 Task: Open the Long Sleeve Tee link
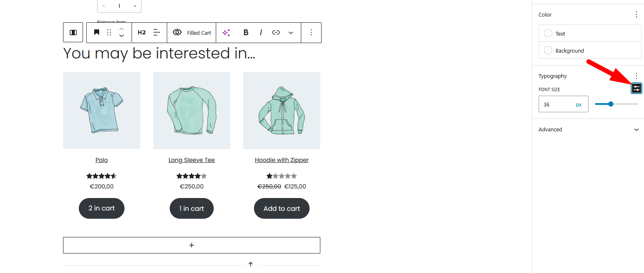191,160
